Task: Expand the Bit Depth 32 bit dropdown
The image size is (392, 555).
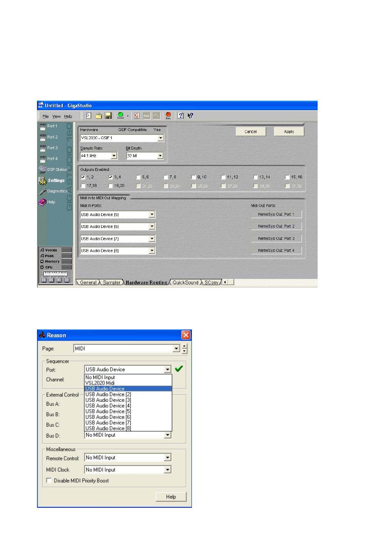Action: point(160,156)
